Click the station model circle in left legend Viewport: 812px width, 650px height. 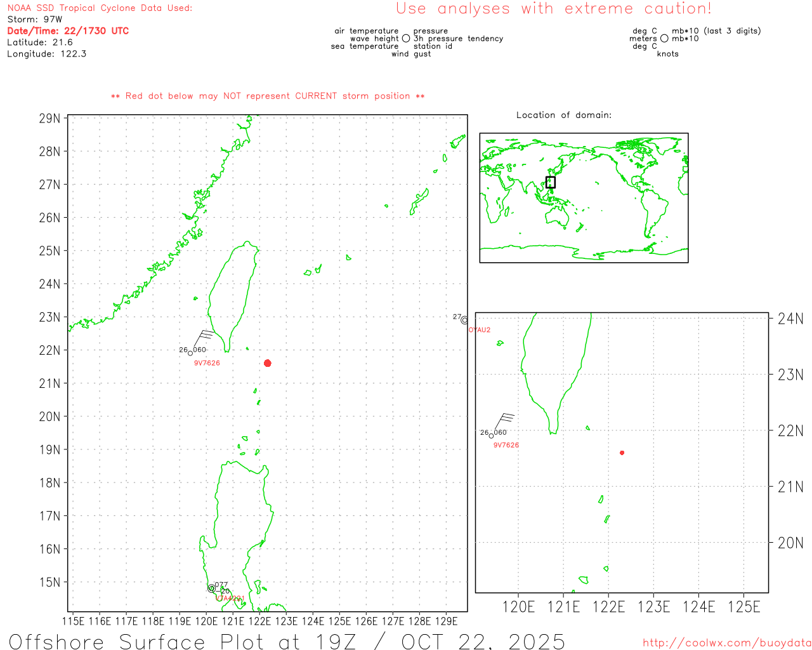(406, 39)
